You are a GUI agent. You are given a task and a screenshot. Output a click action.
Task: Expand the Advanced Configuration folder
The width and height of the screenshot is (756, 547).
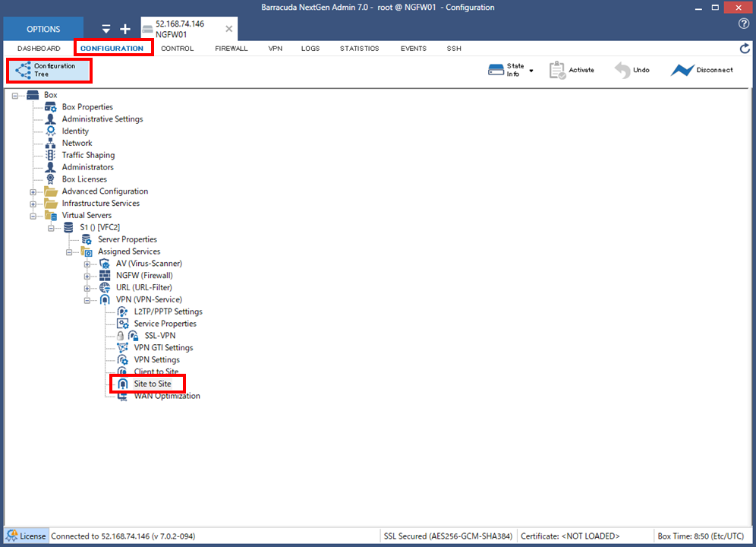[x=33, y=191]
